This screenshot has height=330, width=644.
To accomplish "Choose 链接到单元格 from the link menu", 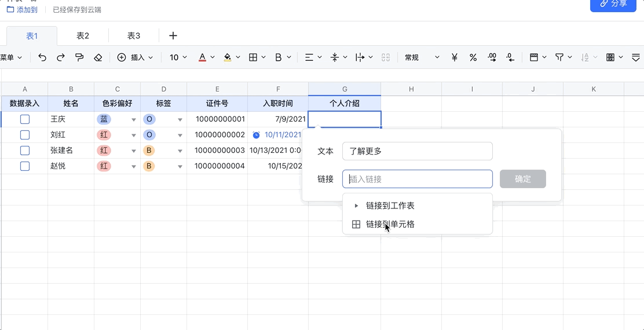I will (390, 224).
